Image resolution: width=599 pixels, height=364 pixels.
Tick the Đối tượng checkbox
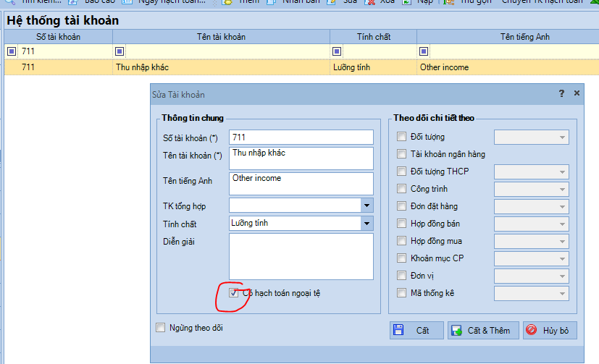click(401, 137)
